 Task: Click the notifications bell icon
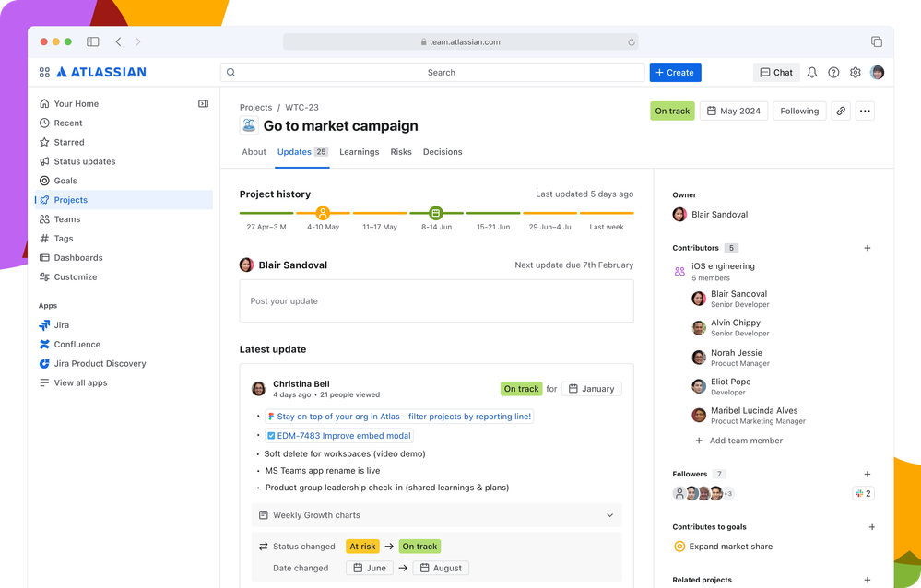click(809, 72)
